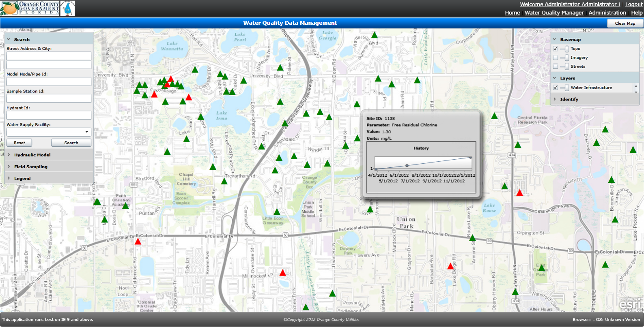This screenshot has height=327, width=644.
Task: Click the water drop logo in header
Action: [68, 9]
